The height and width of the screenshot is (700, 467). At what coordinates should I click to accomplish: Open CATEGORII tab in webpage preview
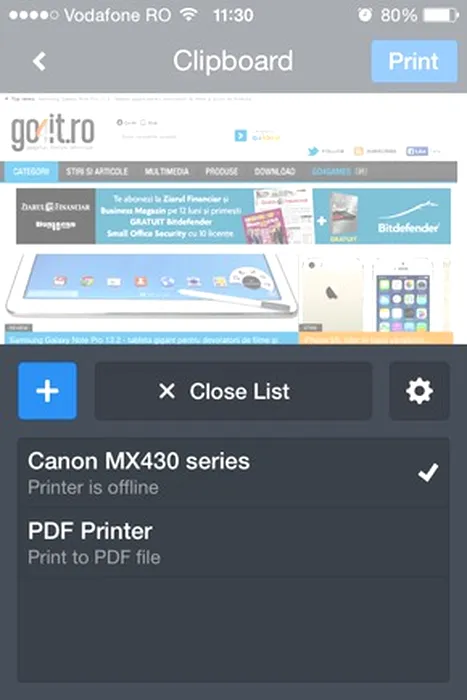click(31, 171)
